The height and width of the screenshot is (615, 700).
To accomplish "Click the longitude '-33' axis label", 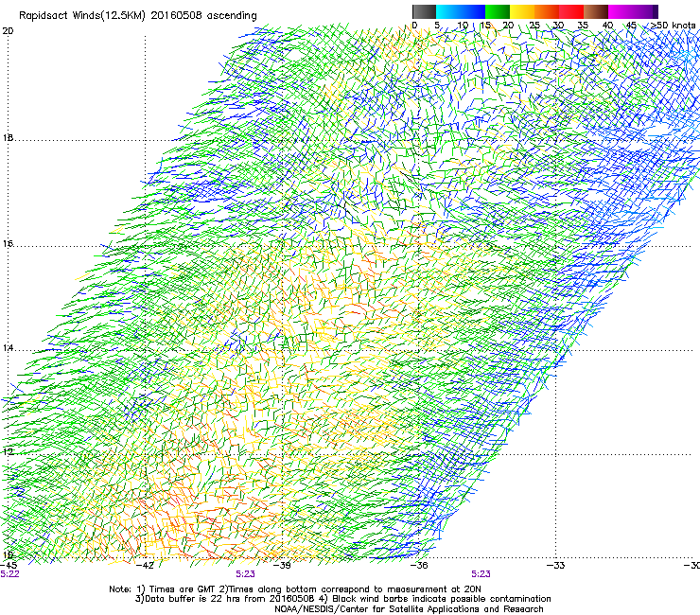I will pos(555,566).
